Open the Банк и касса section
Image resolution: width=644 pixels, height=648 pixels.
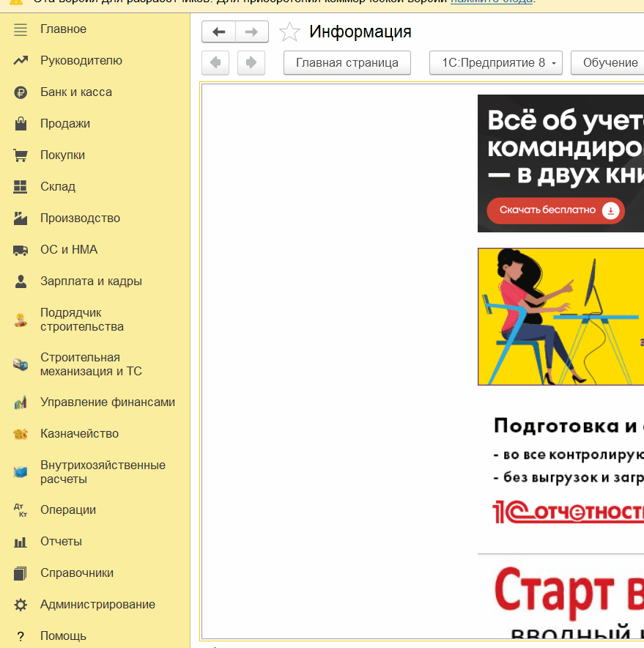76,92
